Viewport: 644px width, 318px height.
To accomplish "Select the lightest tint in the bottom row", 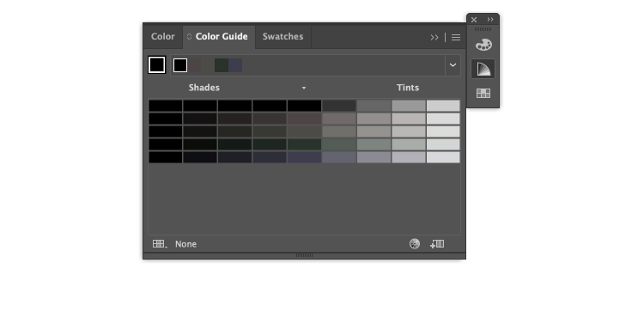I will click(x=443, y=157).
